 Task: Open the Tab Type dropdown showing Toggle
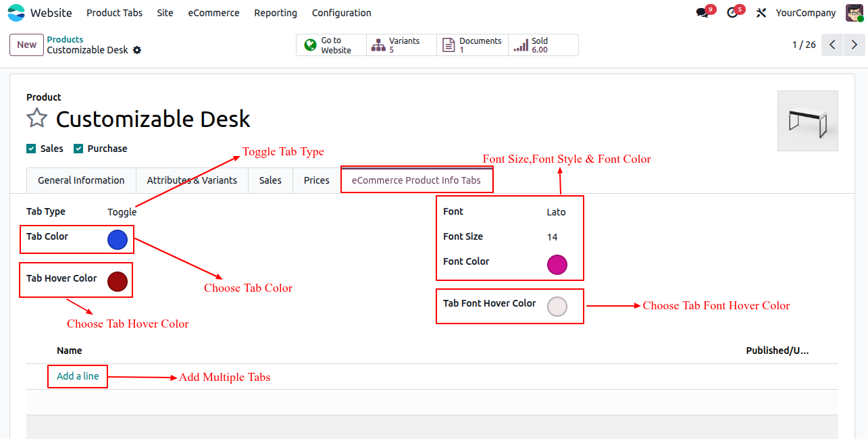[122, 212]
